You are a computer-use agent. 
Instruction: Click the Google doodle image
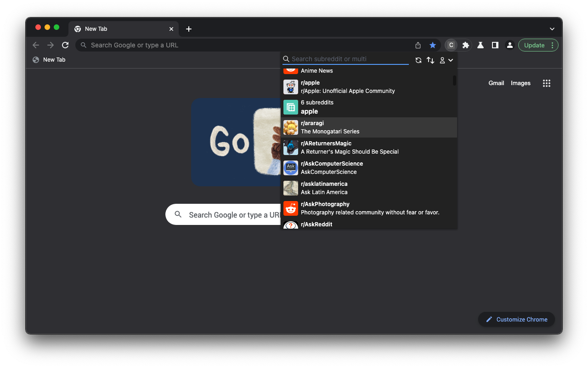pyautogui.click(x=236, y=142)
